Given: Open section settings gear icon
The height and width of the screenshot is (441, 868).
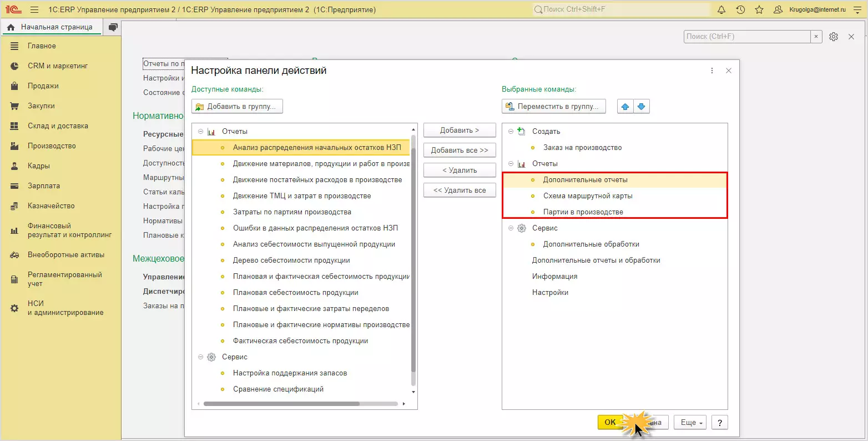Looking at the screenshot, I should point(834,37).
